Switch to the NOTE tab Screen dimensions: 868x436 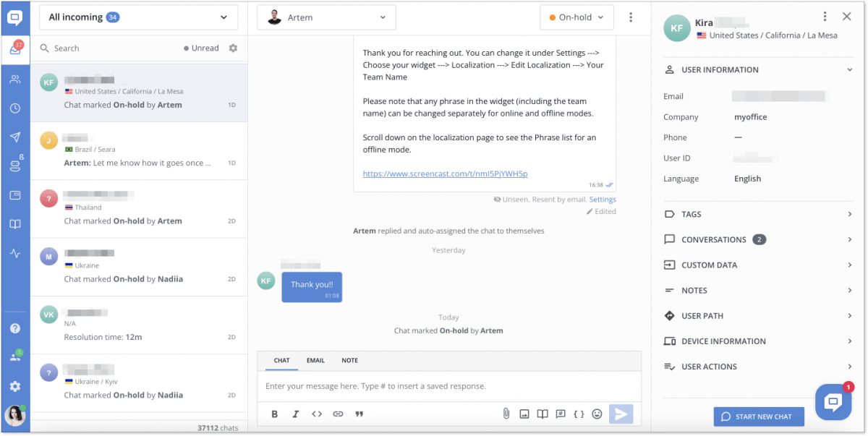pyautogui.click(x=349, y=360)
